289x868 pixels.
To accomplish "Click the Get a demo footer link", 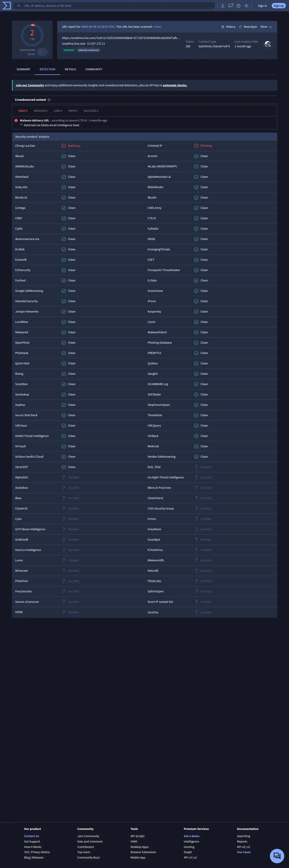I will pos(192,836).
